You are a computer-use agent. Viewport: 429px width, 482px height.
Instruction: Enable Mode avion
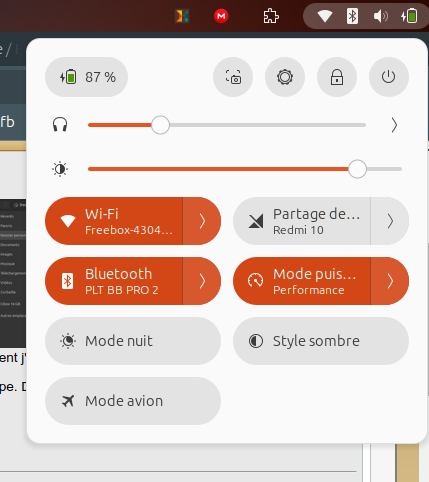(x=133, y=401)
